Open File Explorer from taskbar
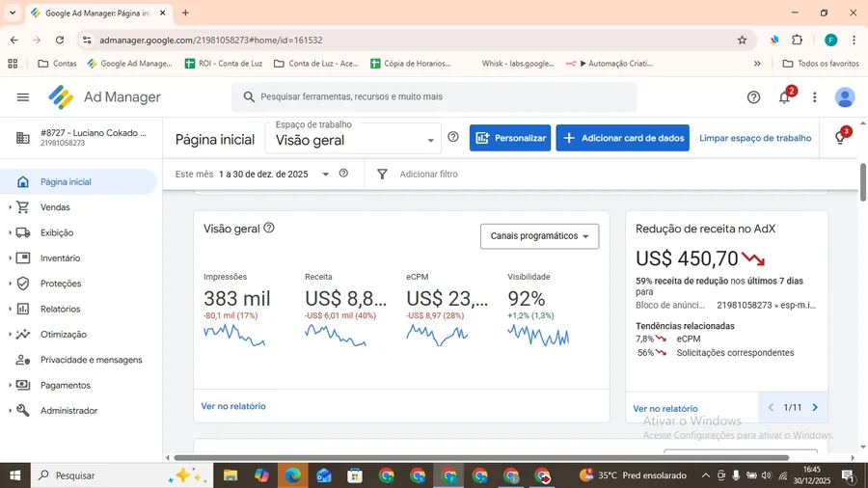The image size is (868, 488). click(x=231, y=475)
